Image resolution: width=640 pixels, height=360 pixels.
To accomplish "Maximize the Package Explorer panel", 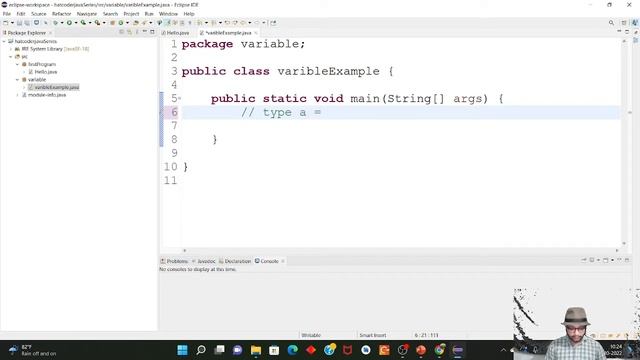I will (152, 32).
